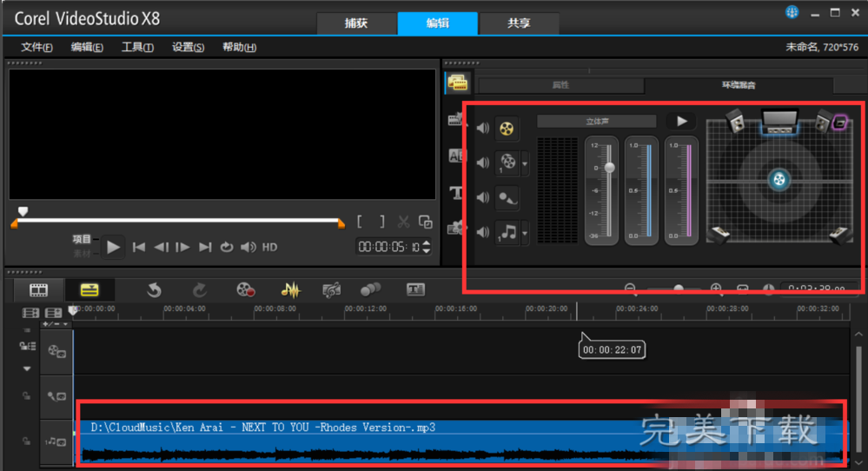Switch to Timeline view
Image resolution: width=868 pixels, height=471 pixels.
(89, 289)
